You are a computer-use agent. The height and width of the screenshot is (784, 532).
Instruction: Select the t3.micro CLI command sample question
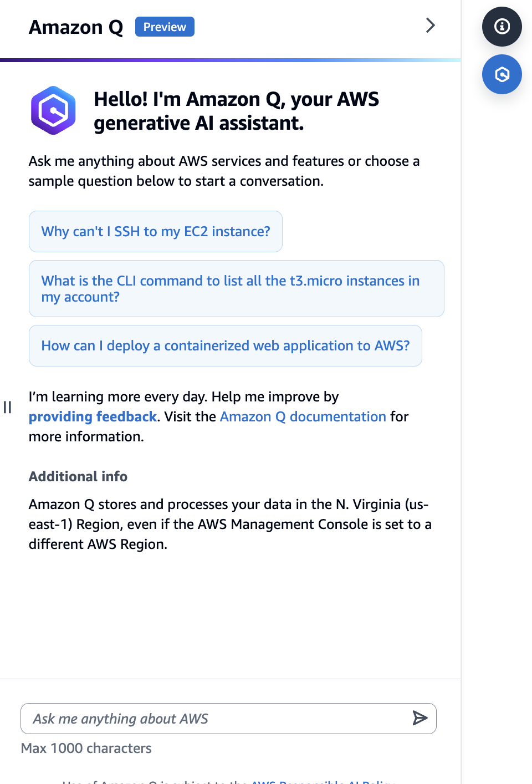click(237, 288)
